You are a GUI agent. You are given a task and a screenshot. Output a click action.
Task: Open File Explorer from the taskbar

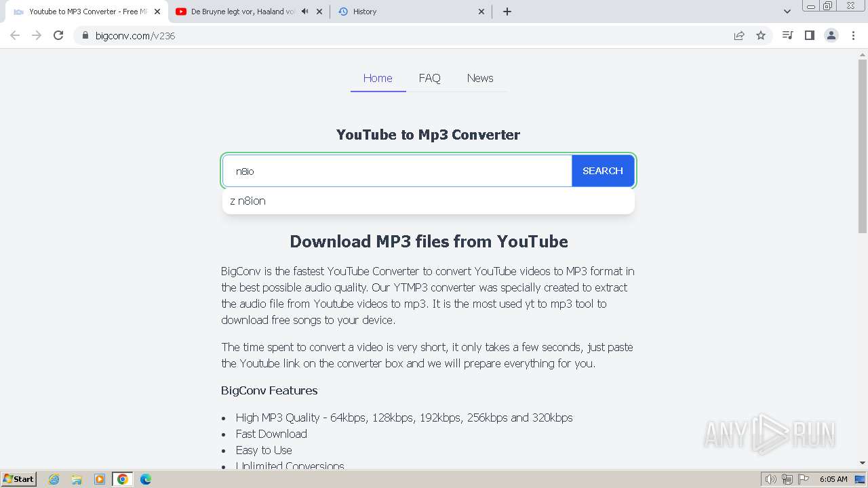[77, 479]
